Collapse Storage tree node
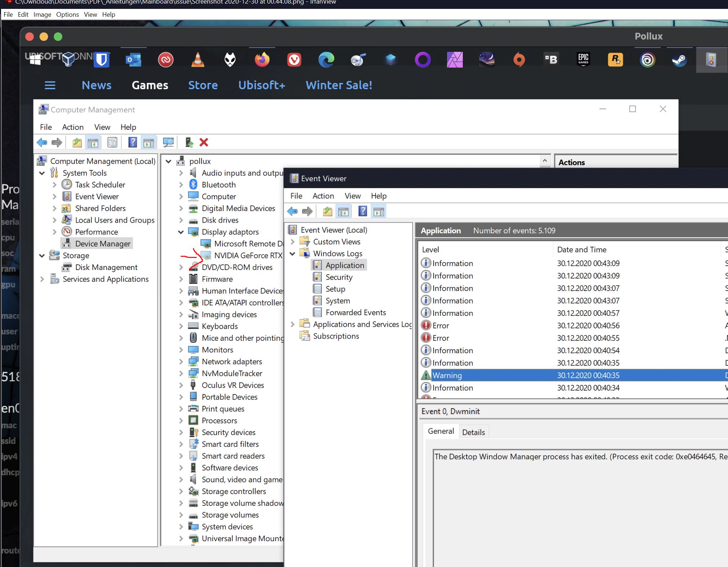The image size is (728, 567). [x=42, y=256]
